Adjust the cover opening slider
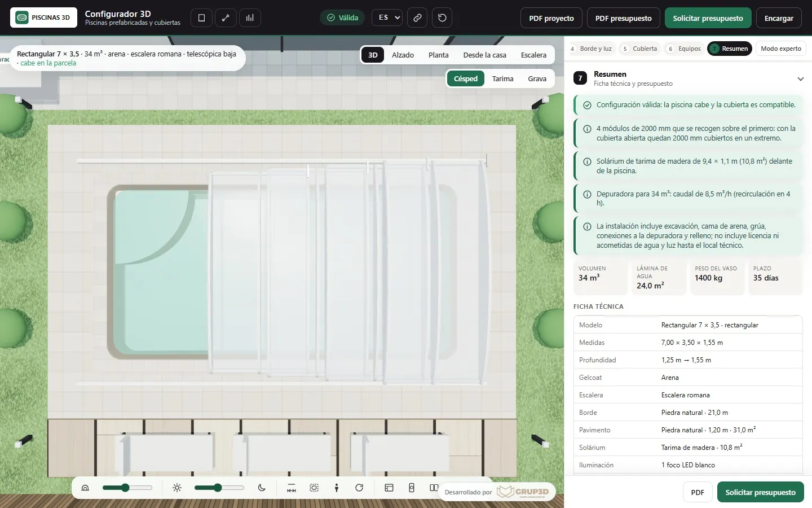The height and width of the screenshot is (508, 812). click(127, 488)
